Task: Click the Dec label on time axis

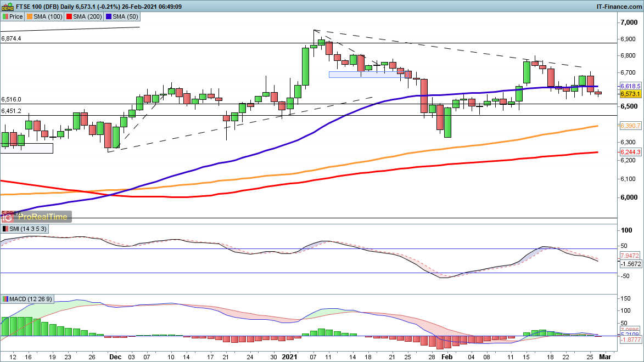Action: 115,357
